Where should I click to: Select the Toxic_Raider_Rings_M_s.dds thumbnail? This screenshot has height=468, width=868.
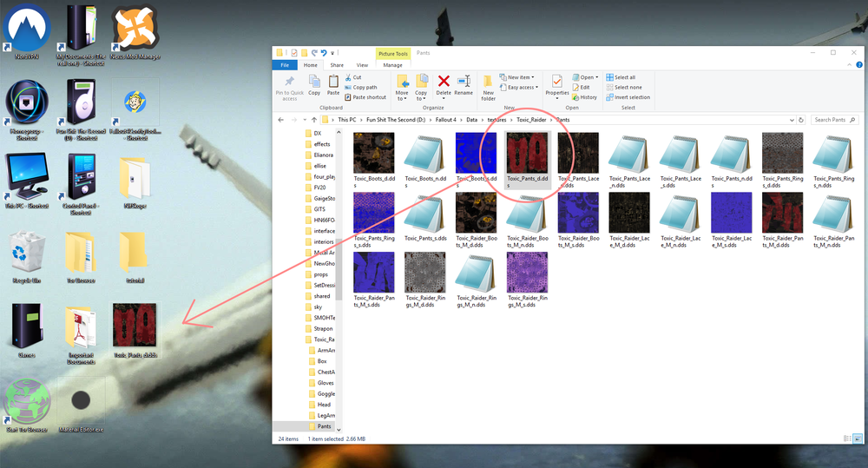(x=527, y=273)
